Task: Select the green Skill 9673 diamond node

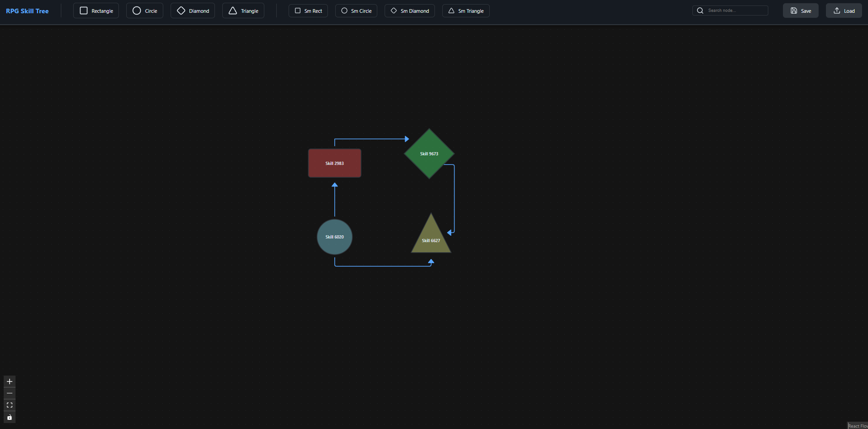Action: point(429,154)
